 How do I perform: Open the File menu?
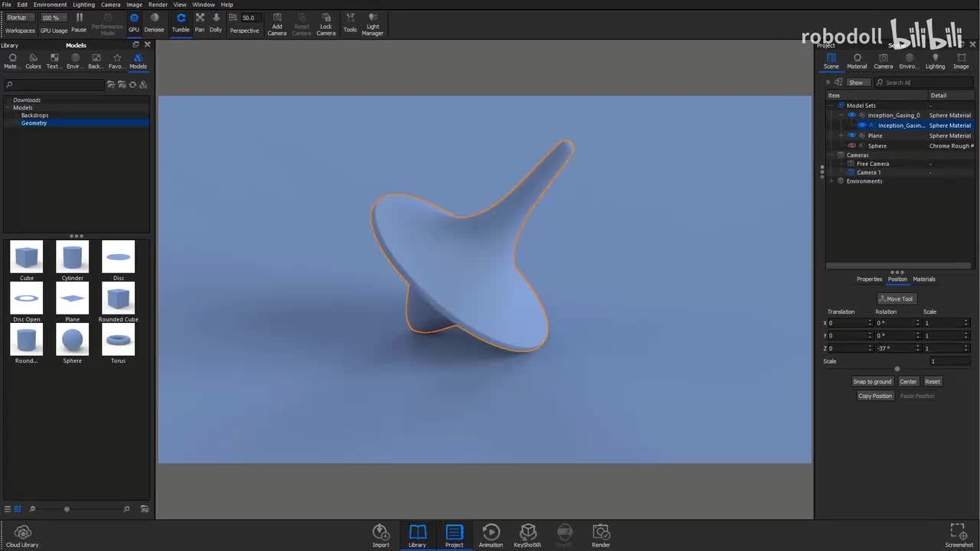(x=6, y=5)
